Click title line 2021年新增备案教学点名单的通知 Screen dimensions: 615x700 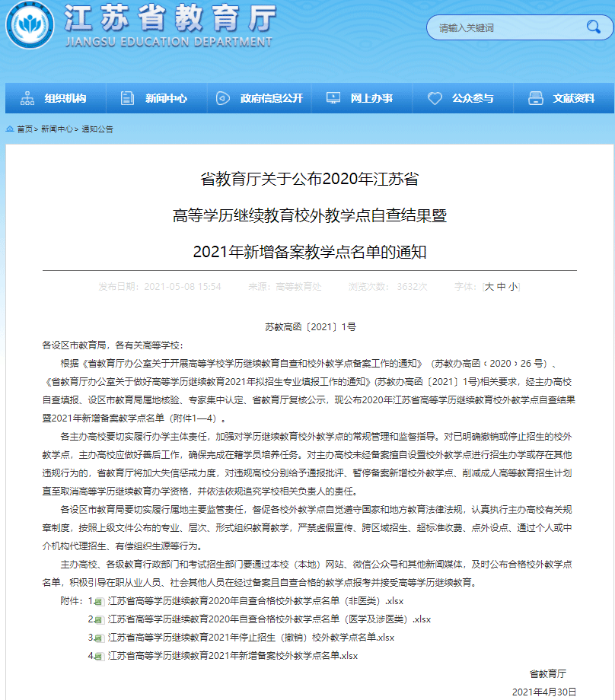(310, 253)
